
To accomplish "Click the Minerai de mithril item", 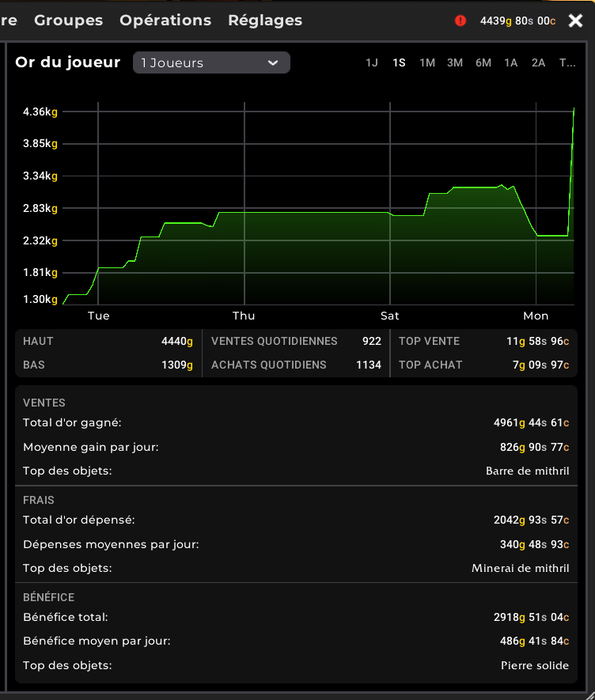I will 521,568.
